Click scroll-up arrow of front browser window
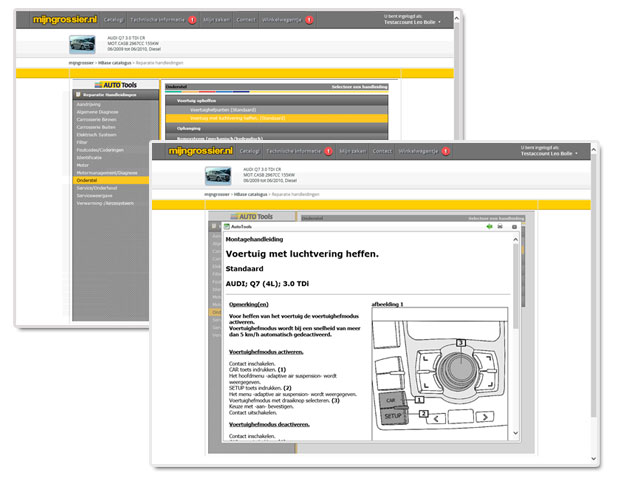630x500 pixels. pyautogui.click(x=593, y=149)
